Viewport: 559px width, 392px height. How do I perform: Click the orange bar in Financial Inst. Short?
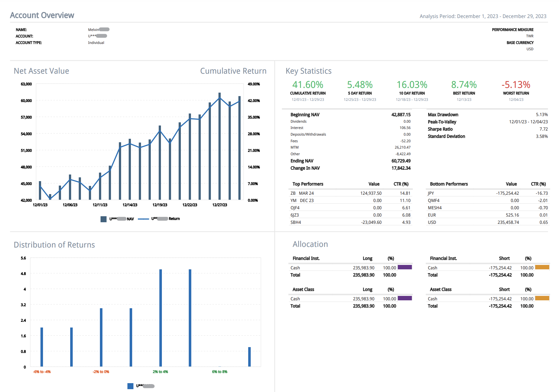542,267
